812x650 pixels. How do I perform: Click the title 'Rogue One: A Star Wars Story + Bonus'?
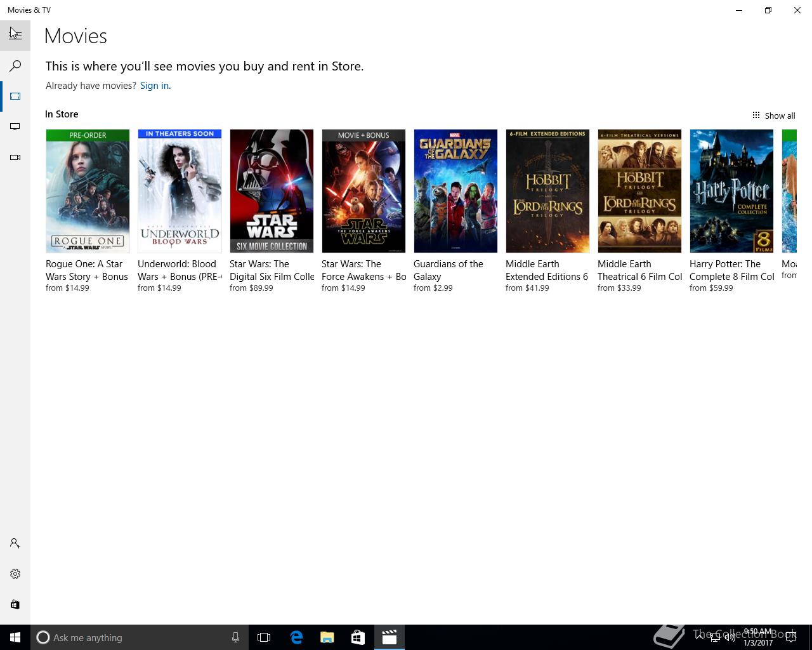click(x=87, y=270)
